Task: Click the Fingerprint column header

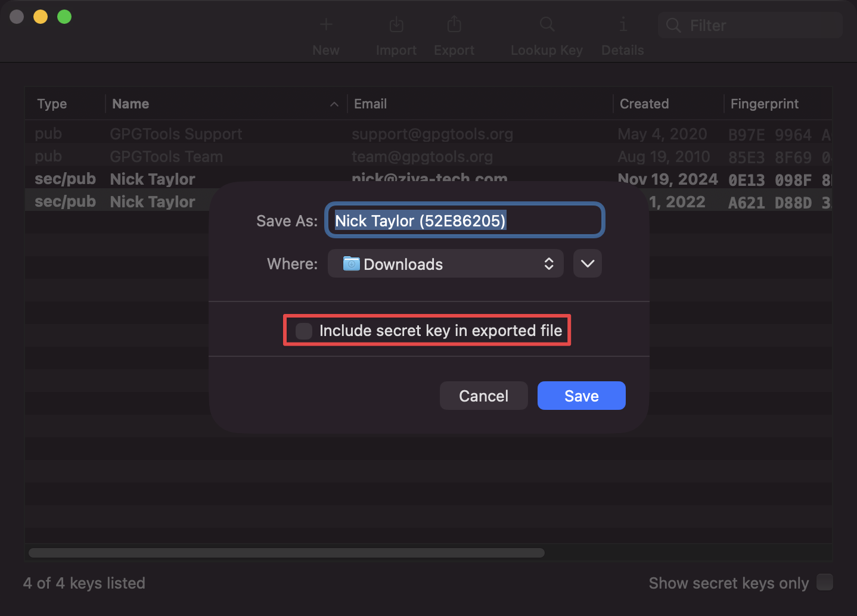Action: pos(765,104)
